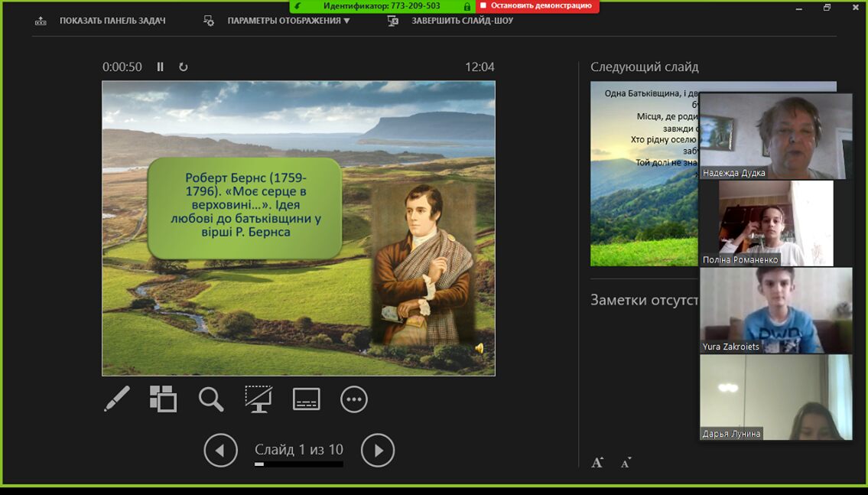Restore down the presenter view window
Image resolution: width=868 pixels, height=495 pixels.
[x=827, y=8]
